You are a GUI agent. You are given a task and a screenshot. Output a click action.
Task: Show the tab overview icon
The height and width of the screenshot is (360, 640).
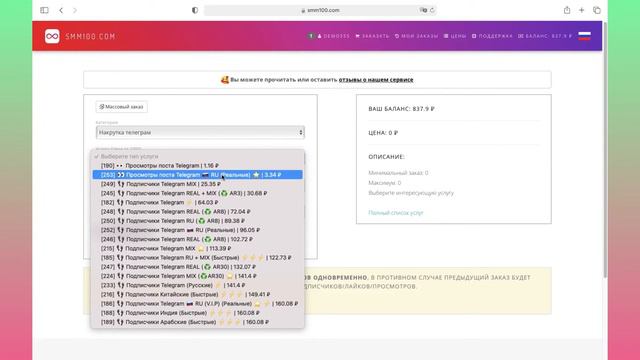[x=597, y=10]
